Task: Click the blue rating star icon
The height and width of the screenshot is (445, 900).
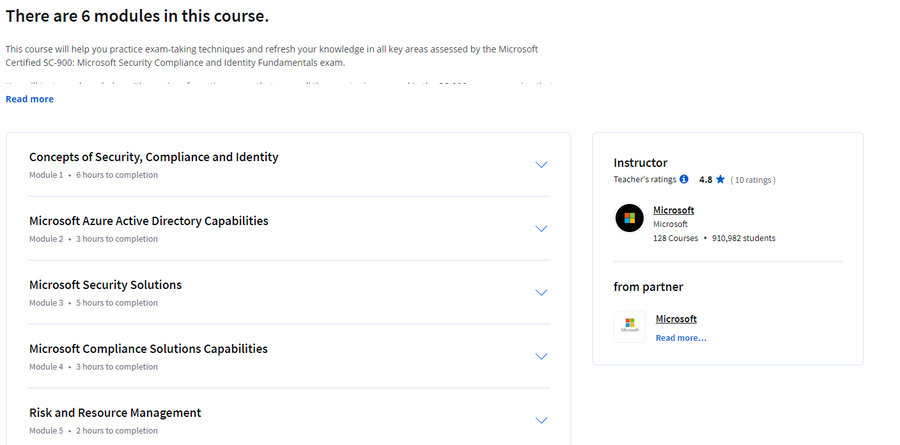Action: coord(720,179)
